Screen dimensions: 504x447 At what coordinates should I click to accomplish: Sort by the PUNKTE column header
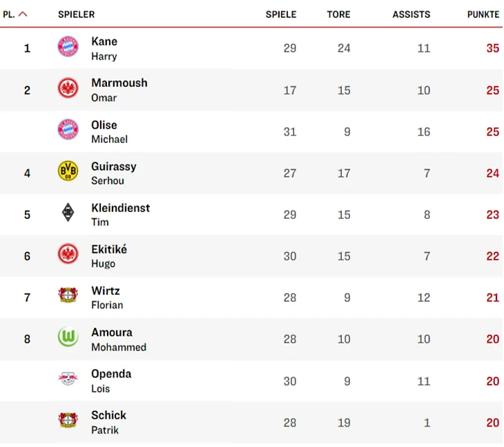pyautogui.click(x=483, y=14)
